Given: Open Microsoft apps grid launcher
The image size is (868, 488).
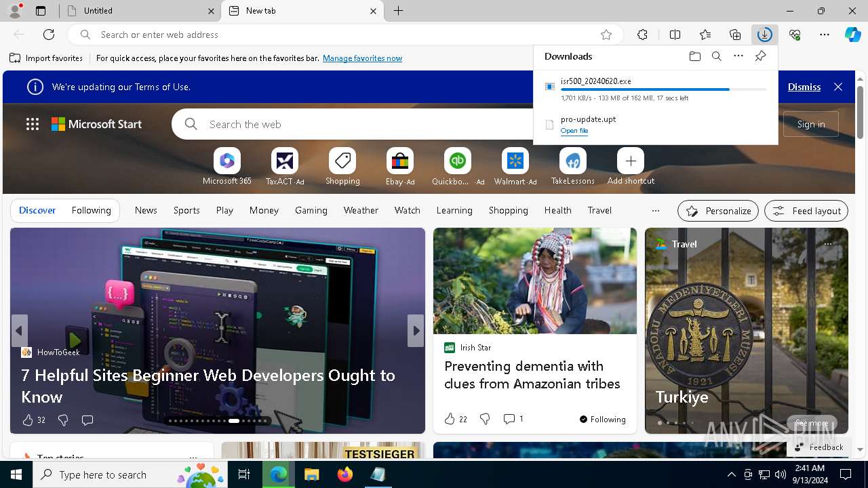Looking at the screenshot, I should click(32, 124).
